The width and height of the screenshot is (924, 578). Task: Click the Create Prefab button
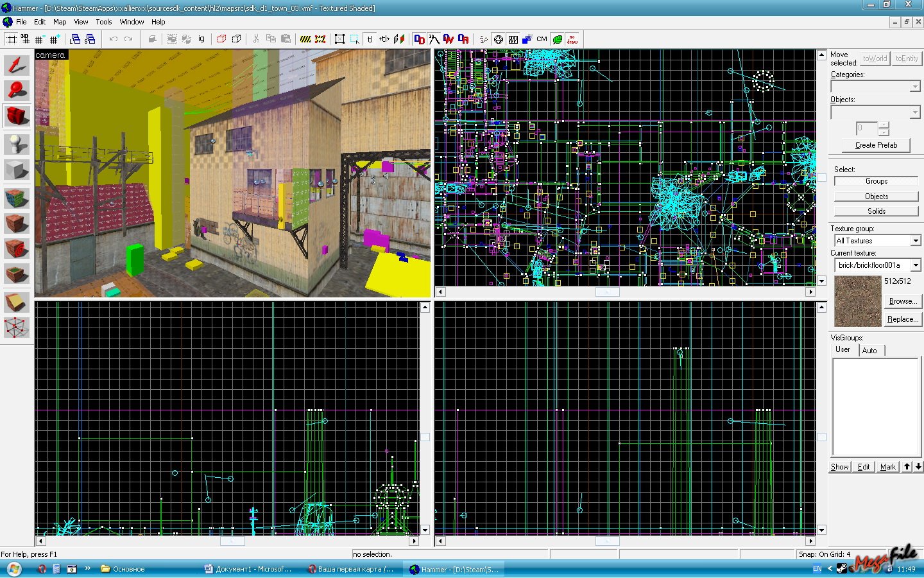(876, 145)
